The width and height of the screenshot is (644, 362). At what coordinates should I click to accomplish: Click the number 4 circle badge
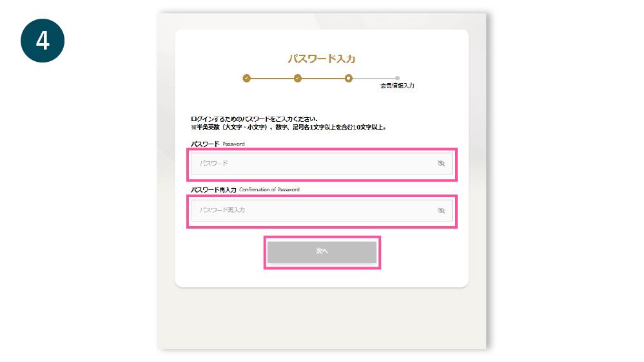(x=43, y=41)
